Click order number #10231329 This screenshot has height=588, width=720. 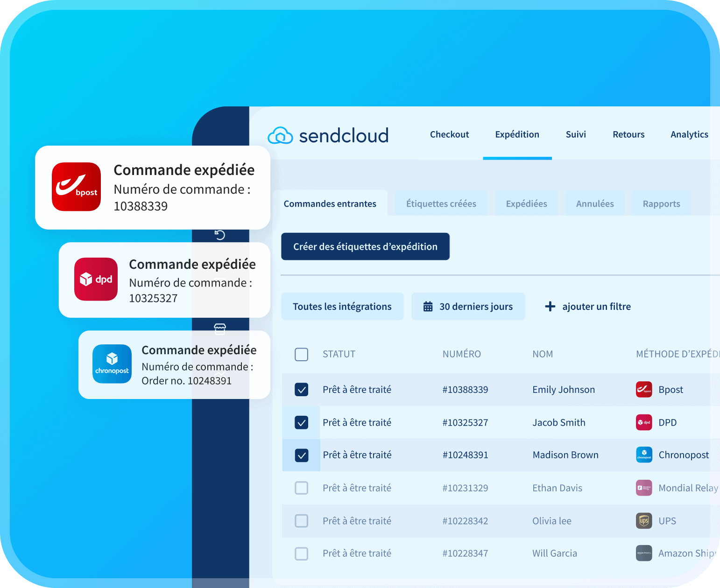tap(465, 488)
